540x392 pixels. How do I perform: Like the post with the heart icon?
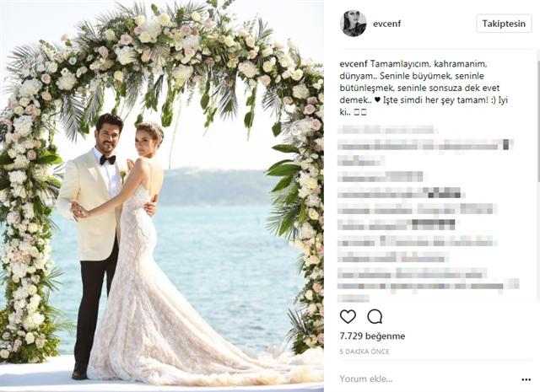click(x=348, y=317)
